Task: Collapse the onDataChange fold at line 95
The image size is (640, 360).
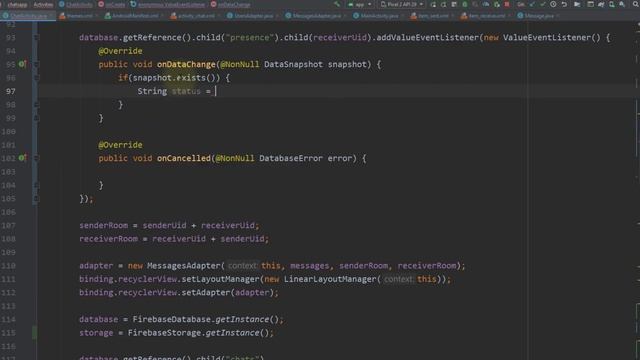Action: pyautogui.click(x=36, y=64)
